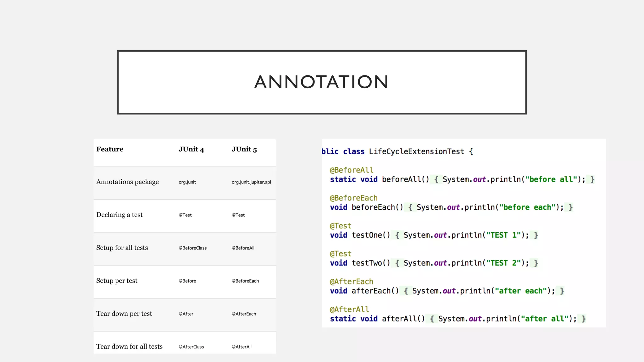Click the "TEST 2" string literal
This screenshot has width=644, height=362.
pyautogui.click(x=503, y=263)
